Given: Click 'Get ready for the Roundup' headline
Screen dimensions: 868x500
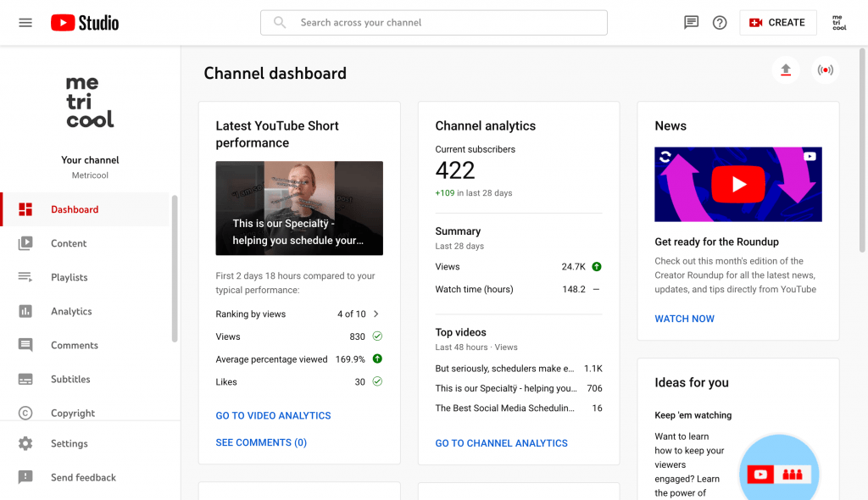Looking at the screenshot, I should tap(717, 242).
